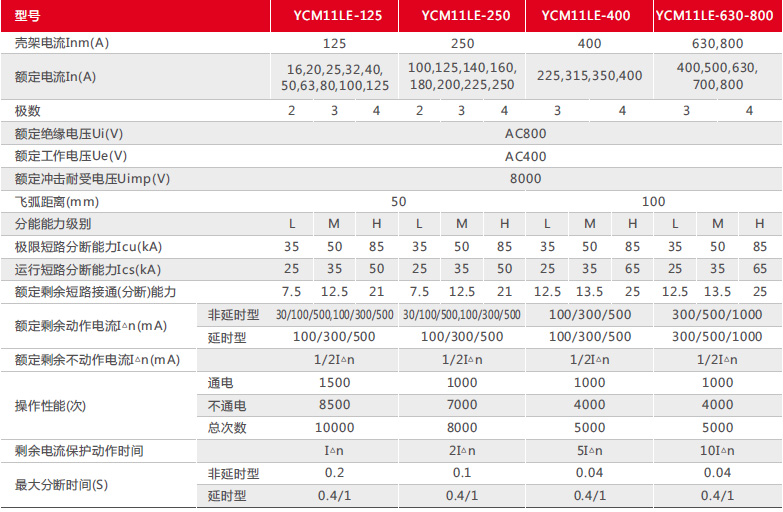Click the 5I△n value

(x=590, y=451)
